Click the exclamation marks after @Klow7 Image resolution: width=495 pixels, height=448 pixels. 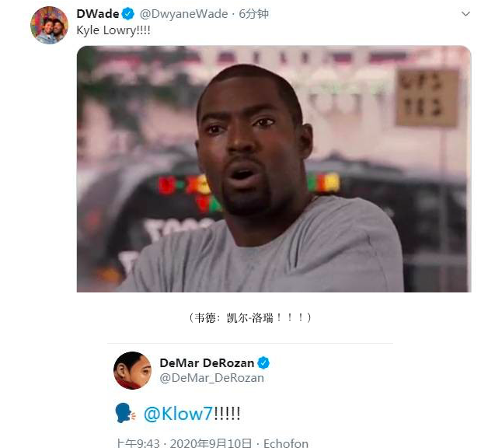point(227,413)
